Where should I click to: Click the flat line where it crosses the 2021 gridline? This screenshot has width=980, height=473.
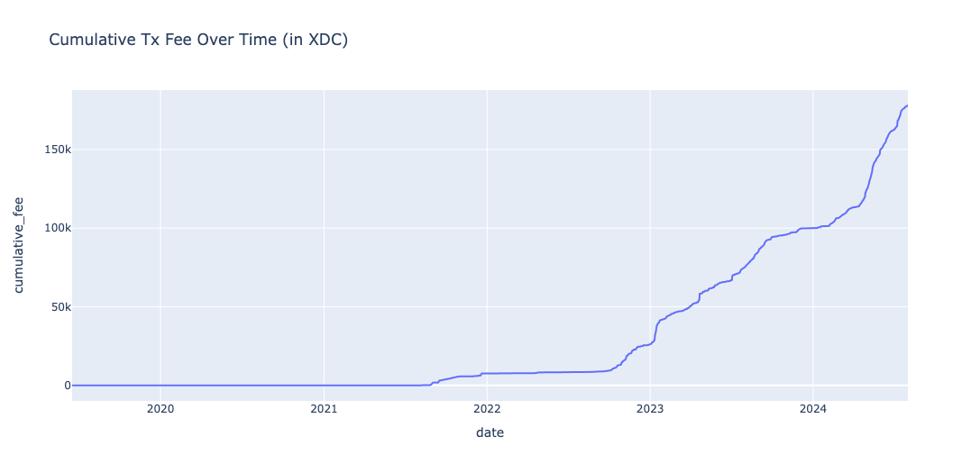coord(324,386)
